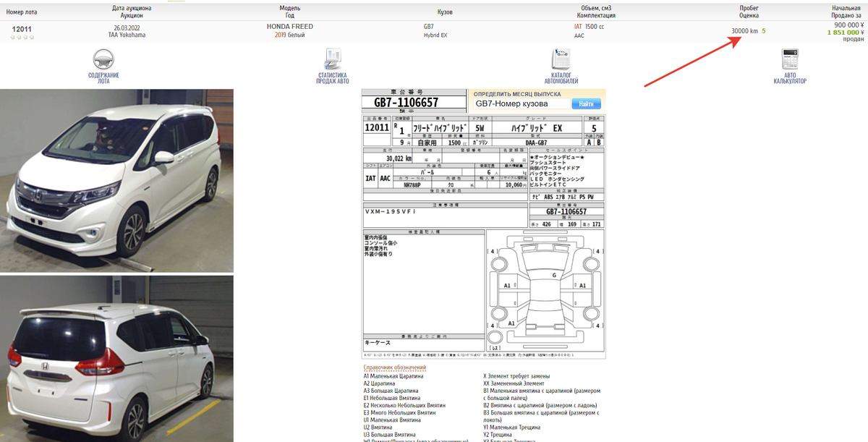
Task: Click the Y2 Трещина legend entry
Action: 498,435
